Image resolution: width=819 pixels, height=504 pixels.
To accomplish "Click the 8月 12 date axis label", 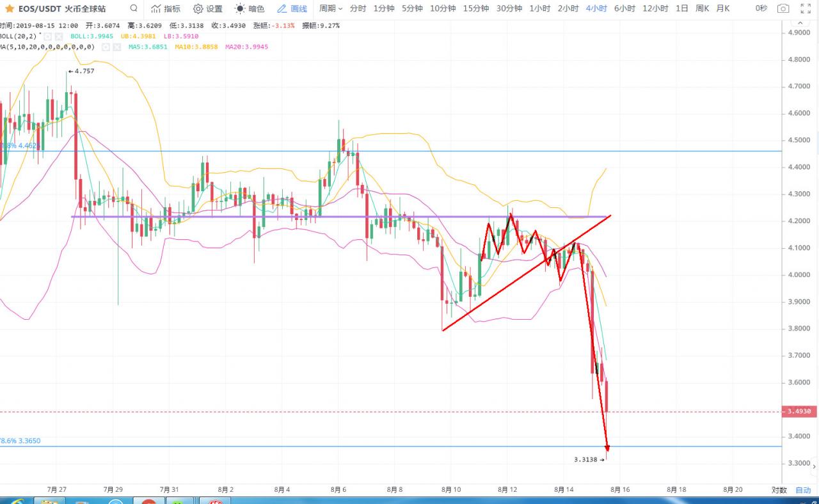I will (x=507, y=489).
